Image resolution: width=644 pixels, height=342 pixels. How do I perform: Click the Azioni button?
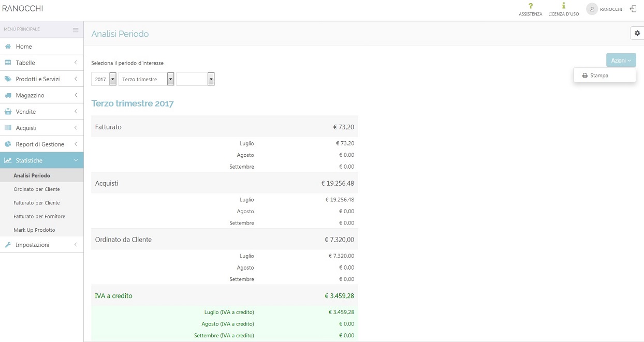coord(621,61)
